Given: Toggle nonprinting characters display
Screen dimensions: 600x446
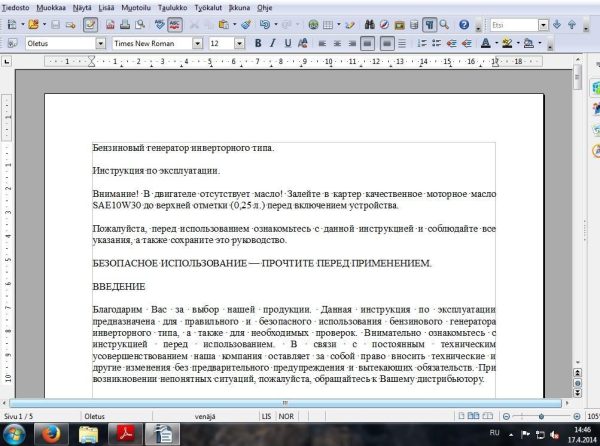Looking at the screenshot, I should pyautogui.click(x=429, y=25).
